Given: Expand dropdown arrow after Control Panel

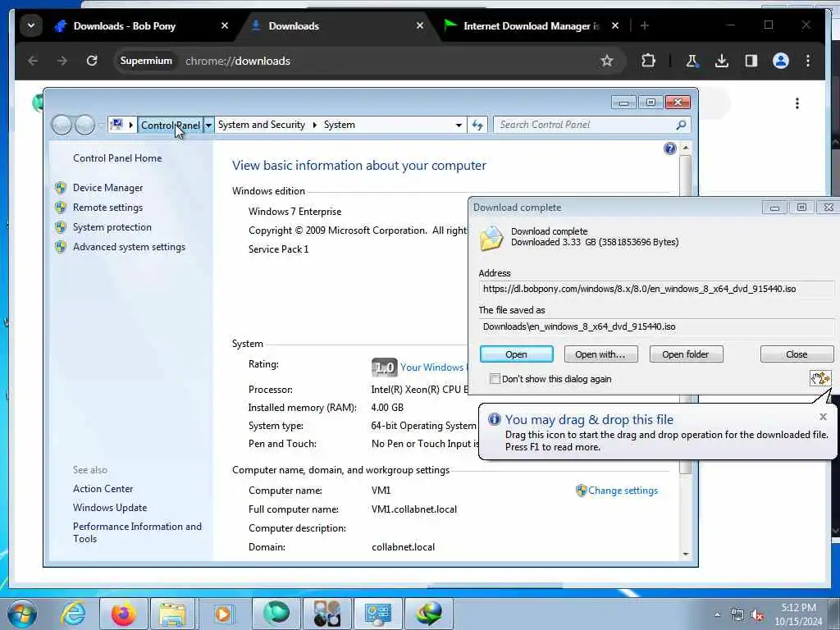Looking at the screenshot, I should point(208,125).
